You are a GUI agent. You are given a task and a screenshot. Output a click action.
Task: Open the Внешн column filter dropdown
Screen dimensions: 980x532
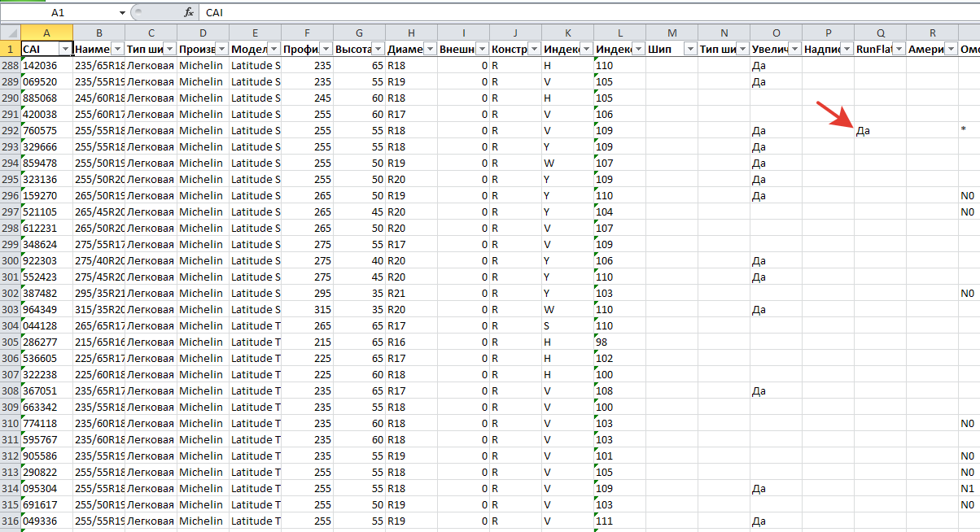[481, 49]
